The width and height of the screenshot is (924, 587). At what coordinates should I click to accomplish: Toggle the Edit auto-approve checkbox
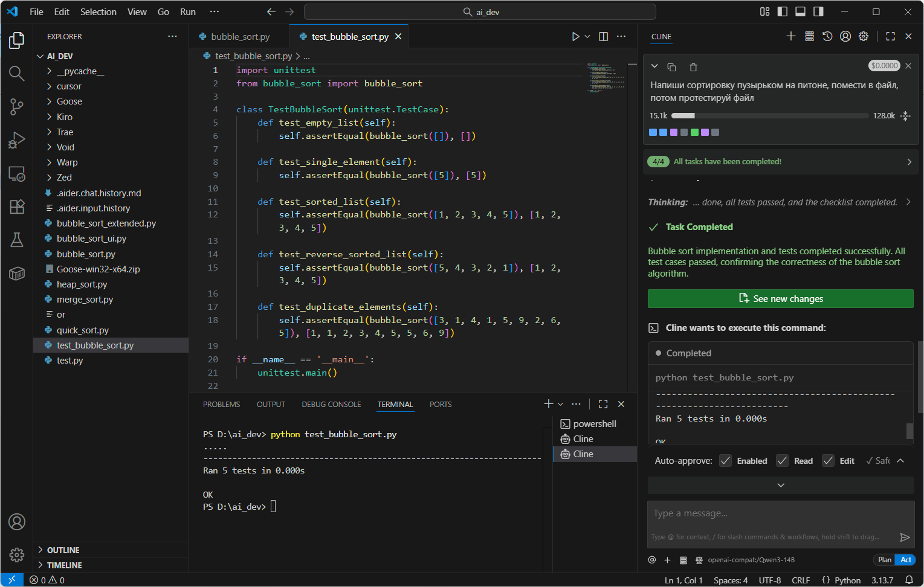828,461
